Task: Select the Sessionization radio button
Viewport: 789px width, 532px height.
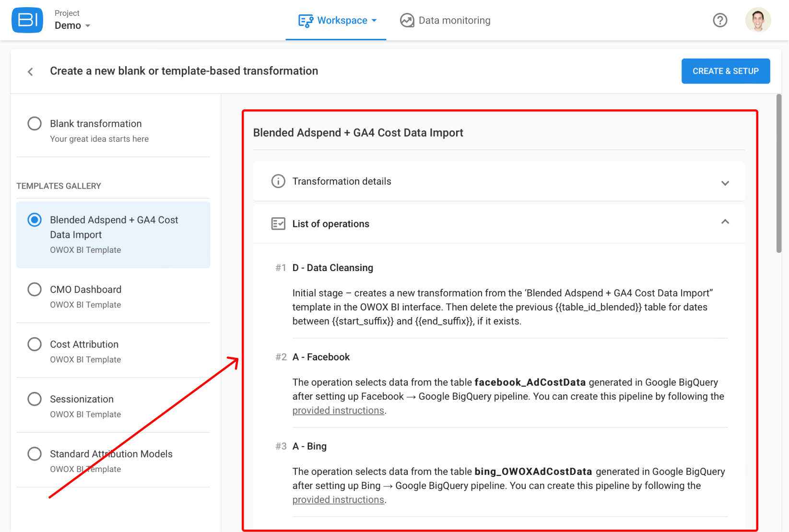Action: click(x=35, y=399)
